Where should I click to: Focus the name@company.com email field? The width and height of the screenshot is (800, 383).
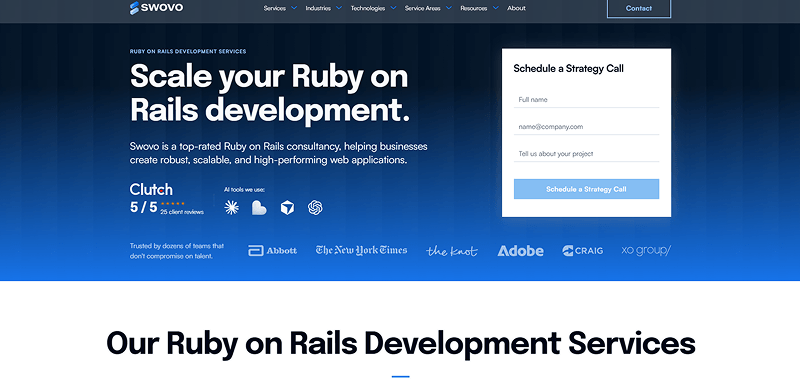coord(586,127)
